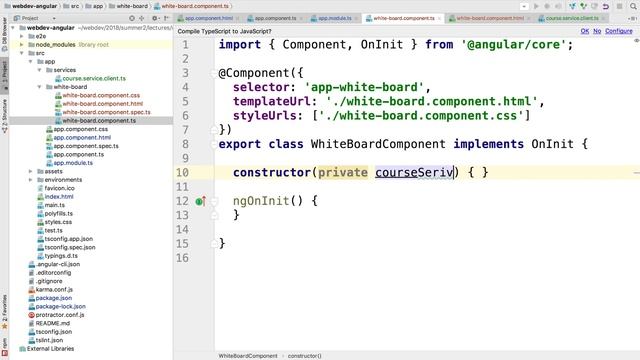Click WhiteBoardComponent breadcrumb at editor bottom
The image size is (640, 360).
coord(248,356)
